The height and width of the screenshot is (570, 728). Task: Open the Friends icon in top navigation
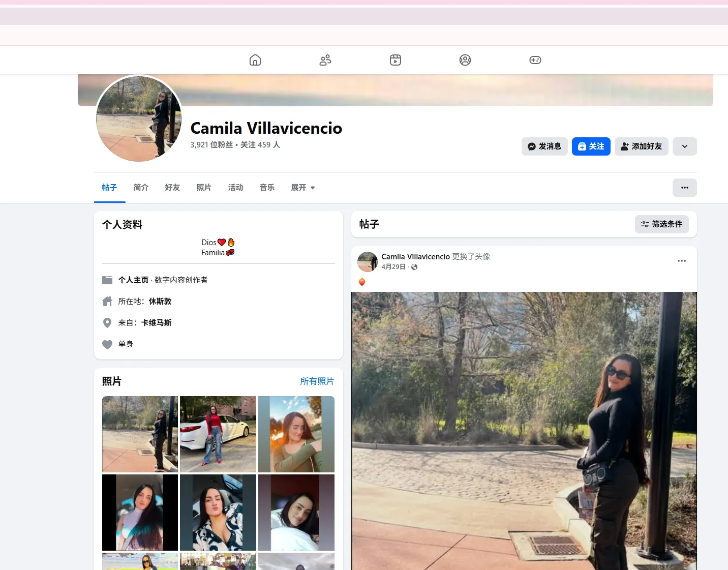(325, 59)
